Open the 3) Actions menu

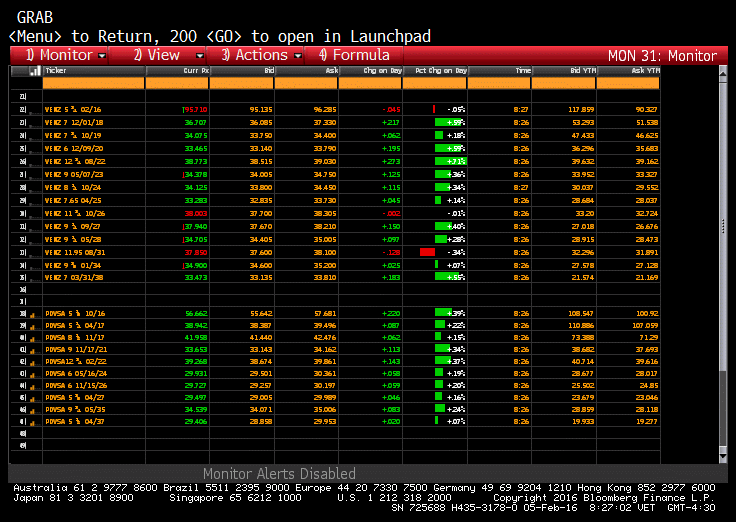(x=255, y=55)
